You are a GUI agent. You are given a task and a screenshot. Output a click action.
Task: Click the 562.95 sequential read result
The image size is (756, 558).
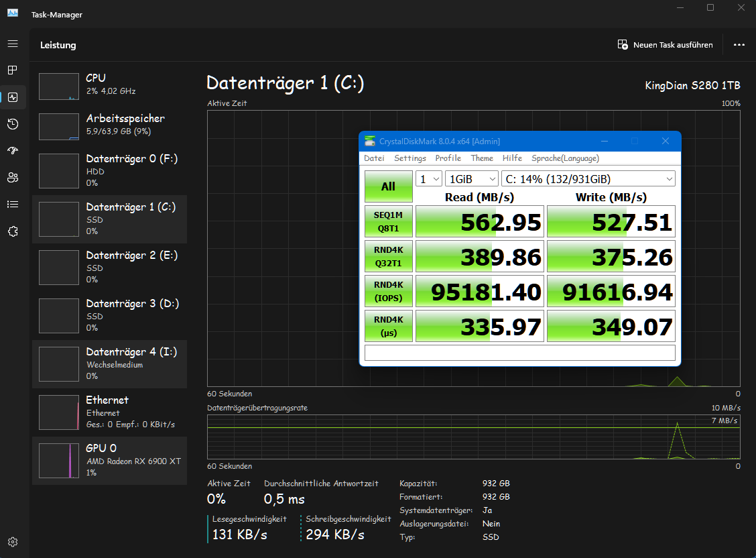click(x=480, y=221)
